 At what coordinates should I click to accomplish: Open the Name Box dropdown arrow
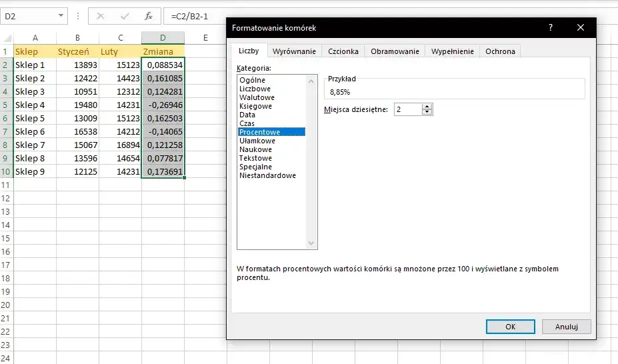[x=61, y=16]
